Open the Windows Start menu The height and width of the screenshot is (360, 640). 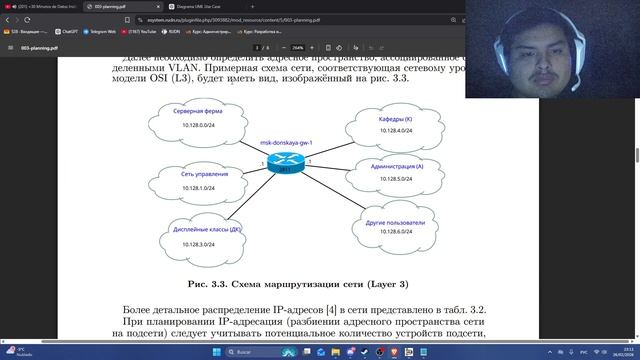pyautogui.click(x=217, y=352)
